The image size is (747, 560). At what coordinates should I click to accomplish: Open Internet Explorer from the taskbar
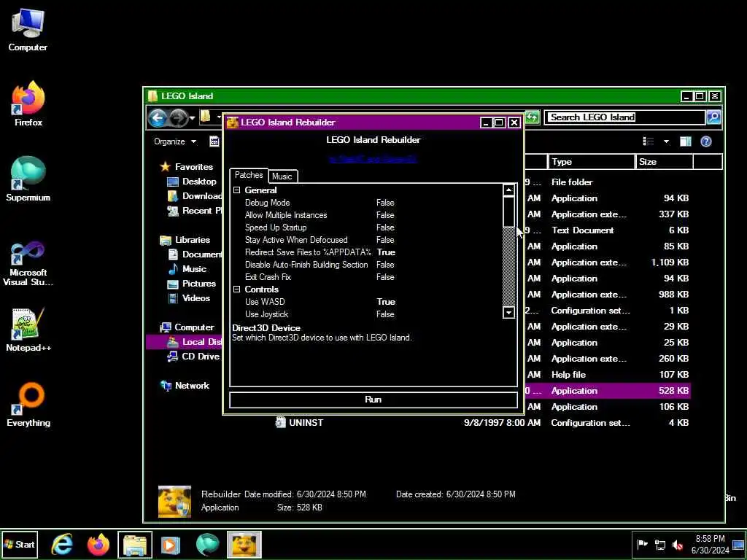click(62, 544)
